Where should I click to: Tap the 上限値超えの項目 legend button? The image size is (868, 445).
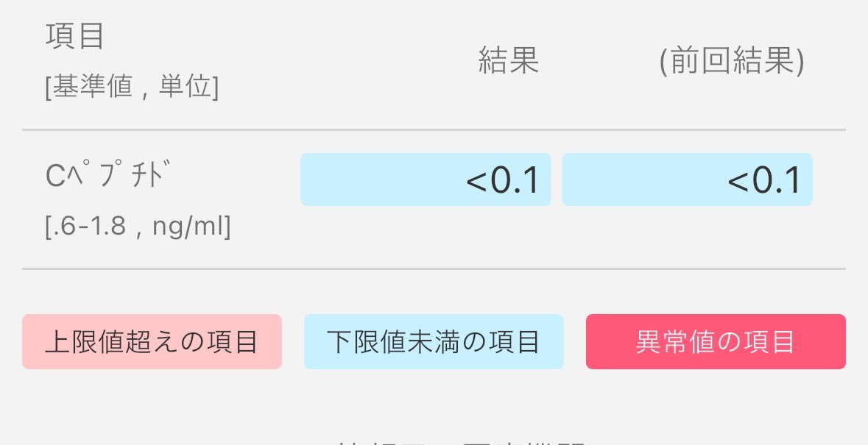[x=152, y=341]
